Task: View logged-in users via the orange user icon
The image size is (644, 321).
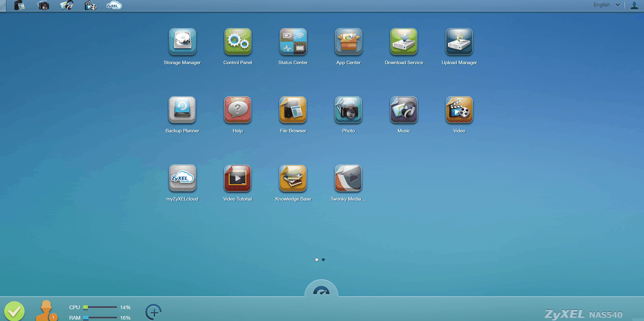Action: (x=47, y=311)
